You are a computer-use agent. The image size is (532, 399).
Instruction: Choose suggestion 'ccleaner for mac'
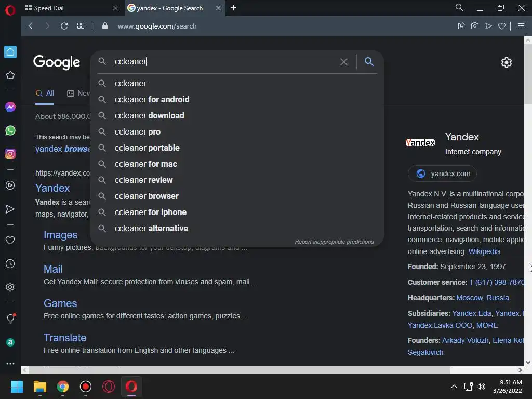click(237, 164)
